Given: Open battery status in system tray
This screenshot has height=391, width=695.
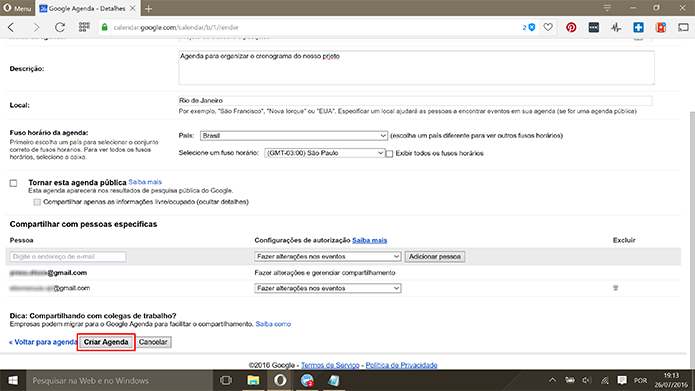Looking at the screenshot, I should 570,380.
